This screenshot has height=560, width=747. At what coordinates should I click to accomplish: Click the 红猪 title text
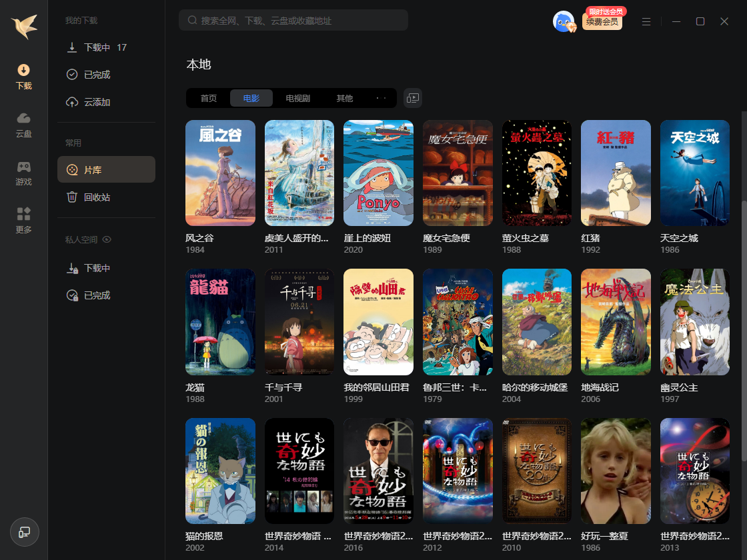coord(591,238)
